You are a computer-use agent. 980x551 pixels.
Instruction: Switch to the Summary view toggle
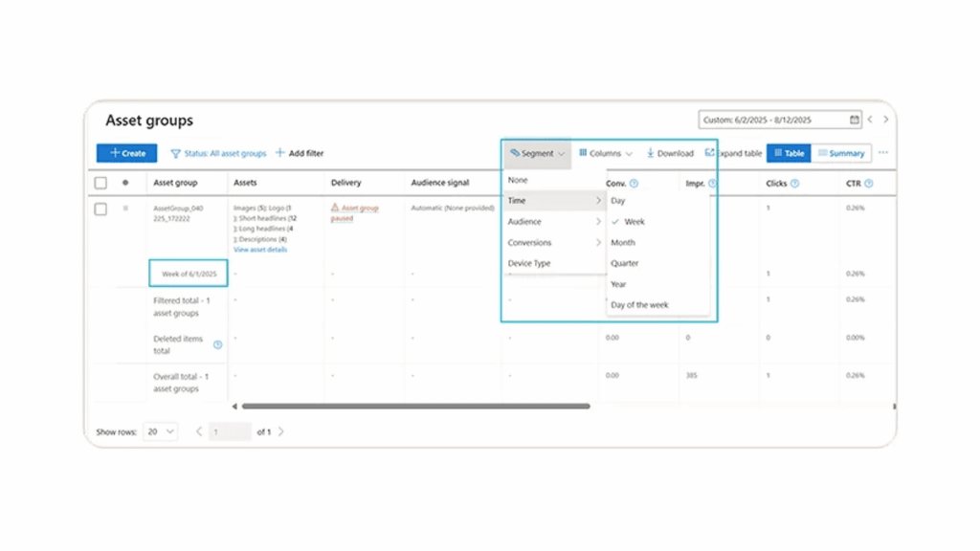point(840,153)
